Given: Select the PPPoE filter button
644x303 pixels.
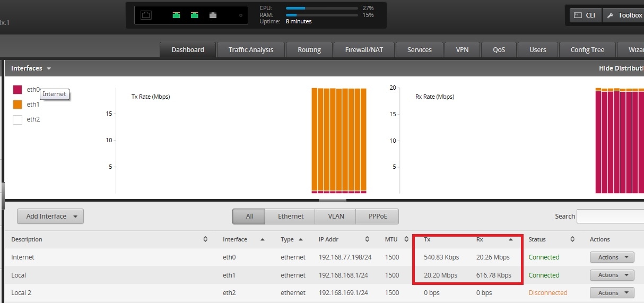Looking at the screenshot, I should [377, 216].
